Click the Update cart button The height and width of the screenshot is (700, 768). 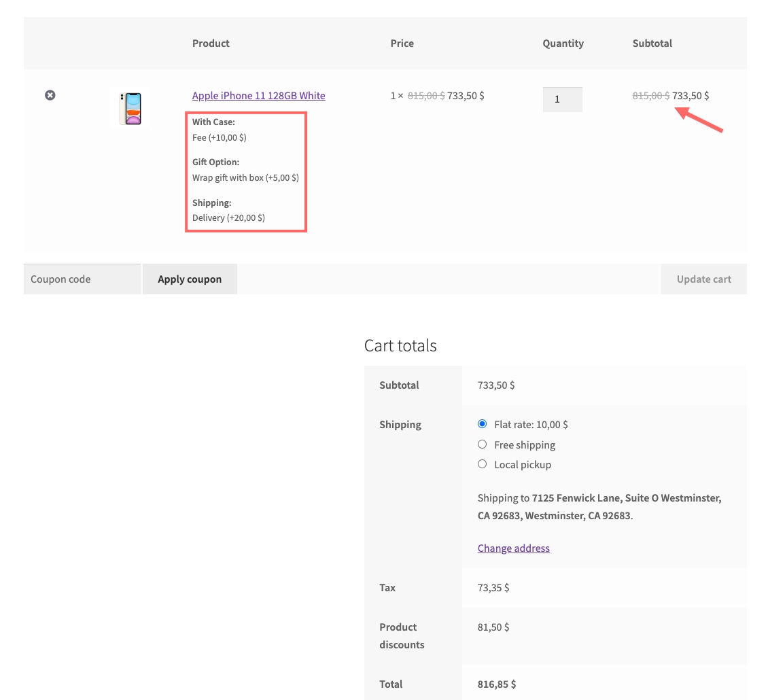tap(703, 279)
